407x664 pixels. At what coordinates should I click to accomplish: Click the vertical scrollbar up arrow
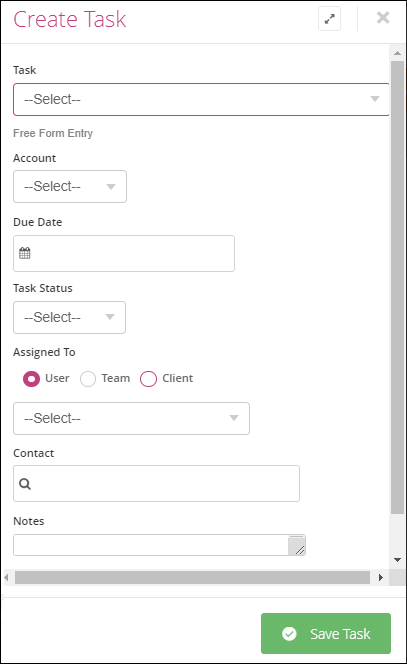[397, 53]
